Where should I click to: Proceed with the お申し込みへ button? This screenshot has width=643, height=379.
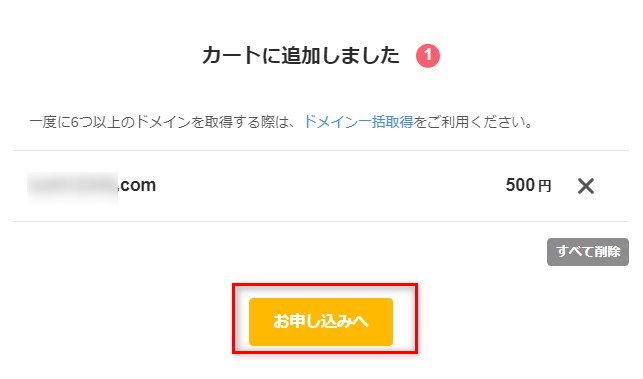(321, 322)
